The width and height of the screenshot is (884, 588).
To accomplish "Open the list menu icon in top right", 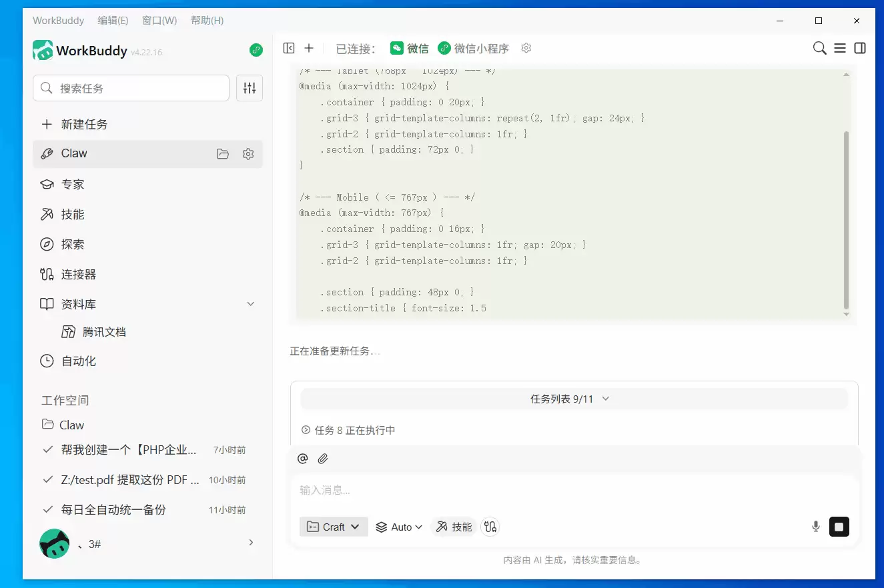I will coord(840,48).
